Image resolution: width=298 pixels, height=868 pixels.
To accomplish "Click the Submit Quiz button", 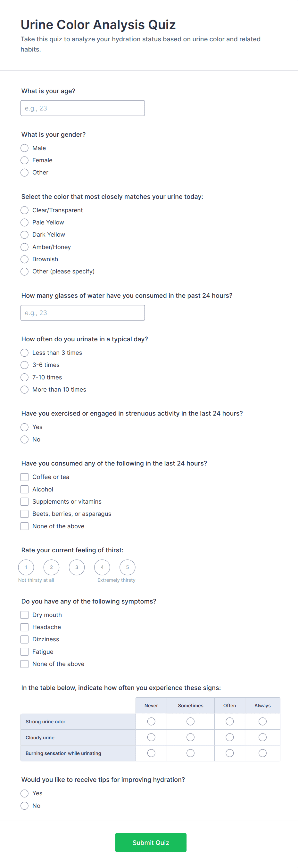I will point(151,842).
